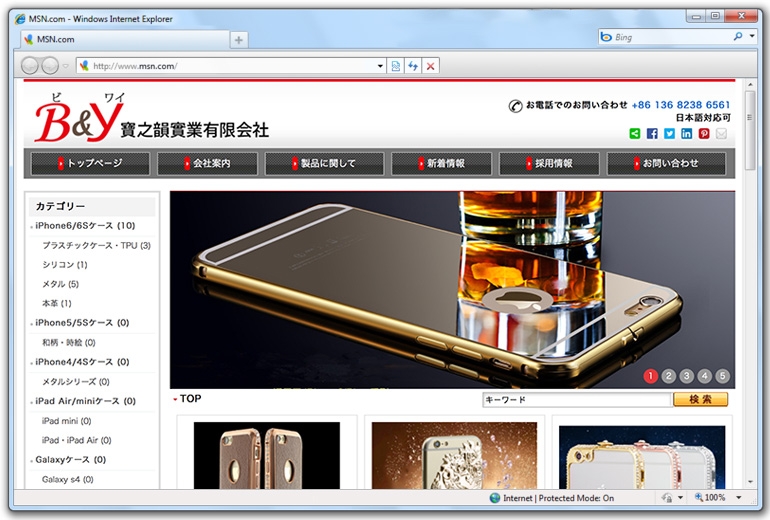Click the キーワード search field

tap(577, 400)
